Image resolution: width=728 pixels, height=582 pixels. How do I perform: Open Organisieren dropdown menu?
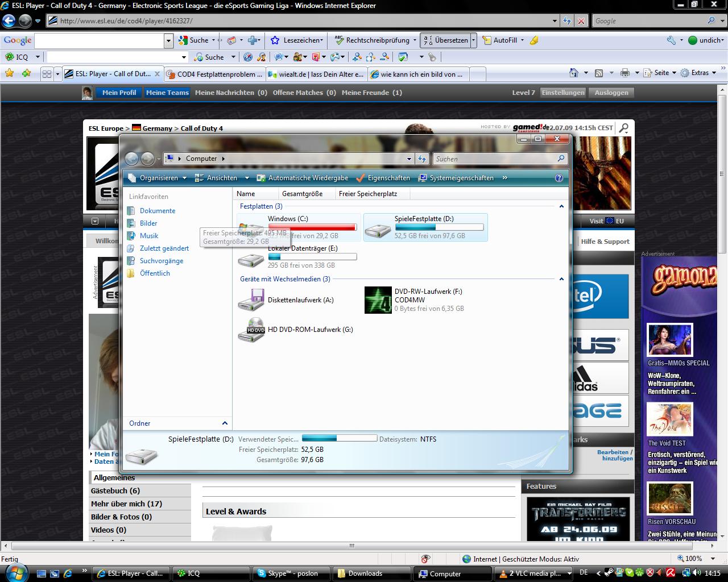pos(158,178)
